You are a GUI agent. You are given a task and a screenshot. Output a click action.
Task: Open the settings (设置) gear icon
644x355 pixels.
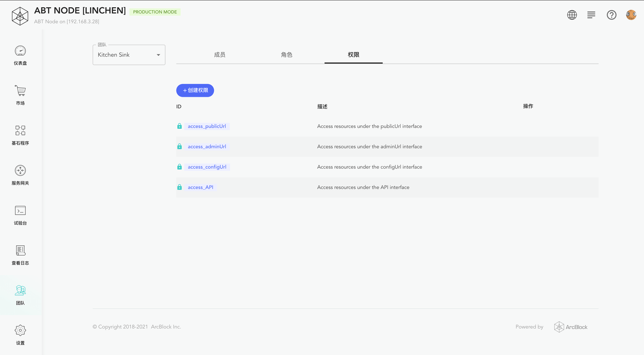20,330
